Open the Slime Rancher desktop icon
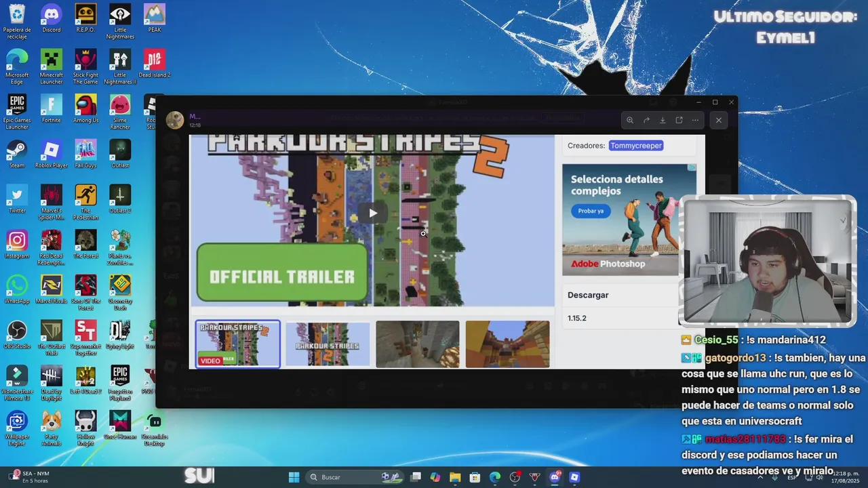Screen dimensions: 868x488 tap(120, 112)
